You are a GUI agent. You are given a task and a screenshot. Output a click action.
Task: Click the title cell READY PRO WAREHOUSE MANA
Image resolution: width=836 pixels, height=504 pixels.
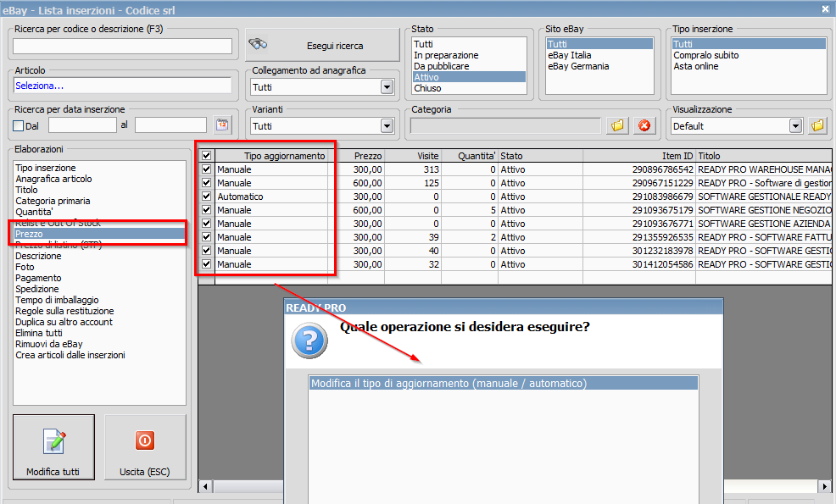(x=763, y=169)
